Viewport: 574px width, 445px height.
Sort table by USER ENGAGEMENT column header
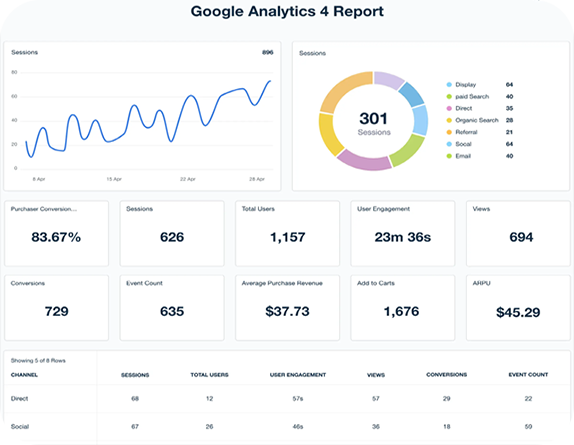298,375
